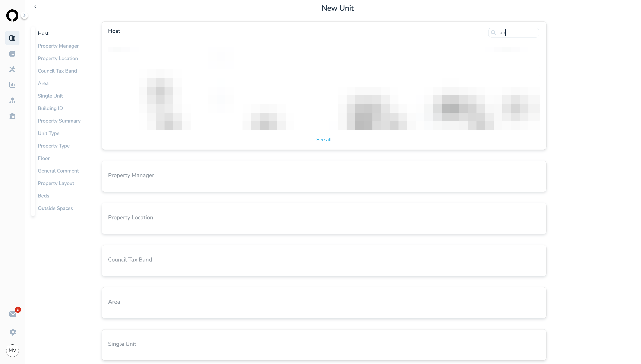Image resolution: width=641 pixels, height=364 pixels.
Task: Click the app logo icon
Action: pos(12,15)
